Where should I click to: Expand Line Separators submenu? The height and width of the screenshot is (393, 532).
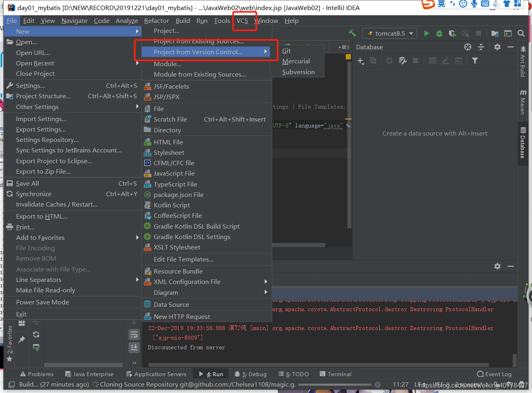(137, 280)
